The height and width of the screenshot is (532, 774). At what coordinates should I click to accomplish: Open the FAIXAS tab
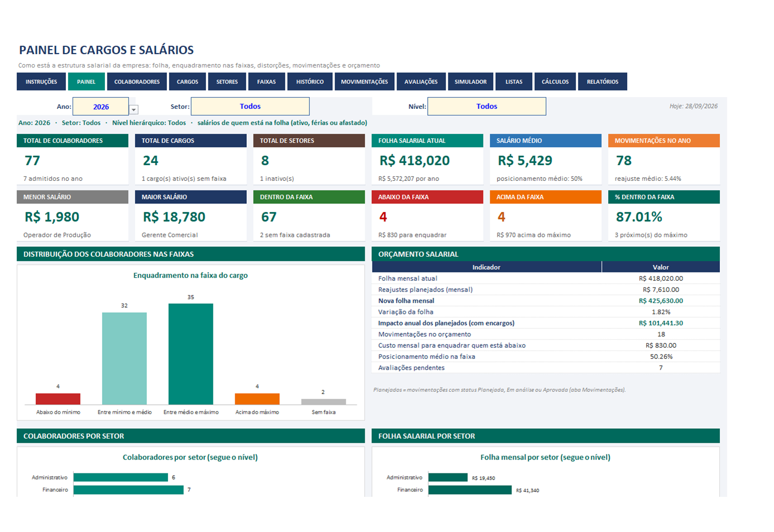[266, 82]
